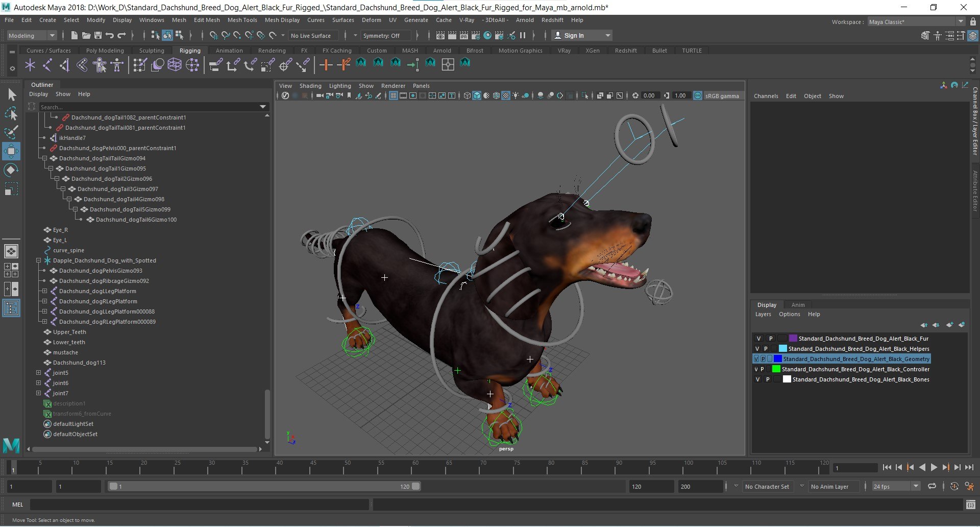Image resolution: width=980 pixels, height=527 pixels.
Task: Click the Redo arrow icon
Action: pos(121,35)
